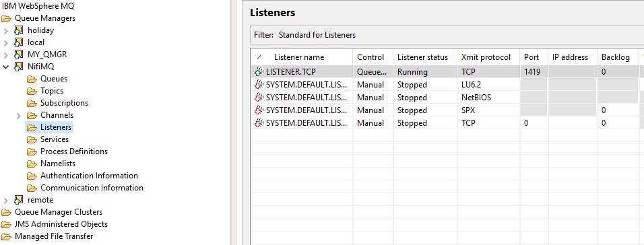The image size is (644, 245).
Task: Click the stopped listener icon in LU6.2 row
Action: coord(259,85)
